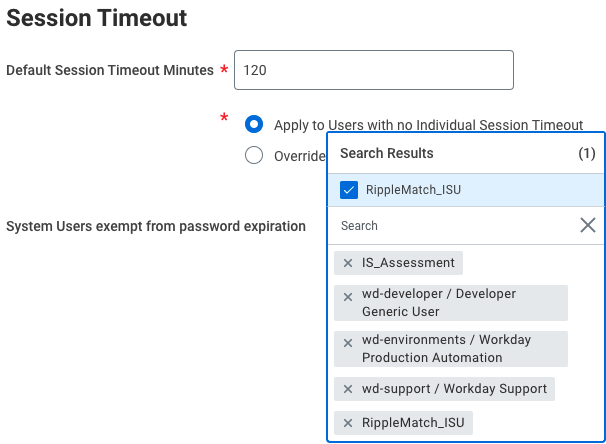The height and width of the screenshot is (444, 606).
Task: Delete the wd-environments Workday Production Automation chip
Action: [x=348, y=343]
